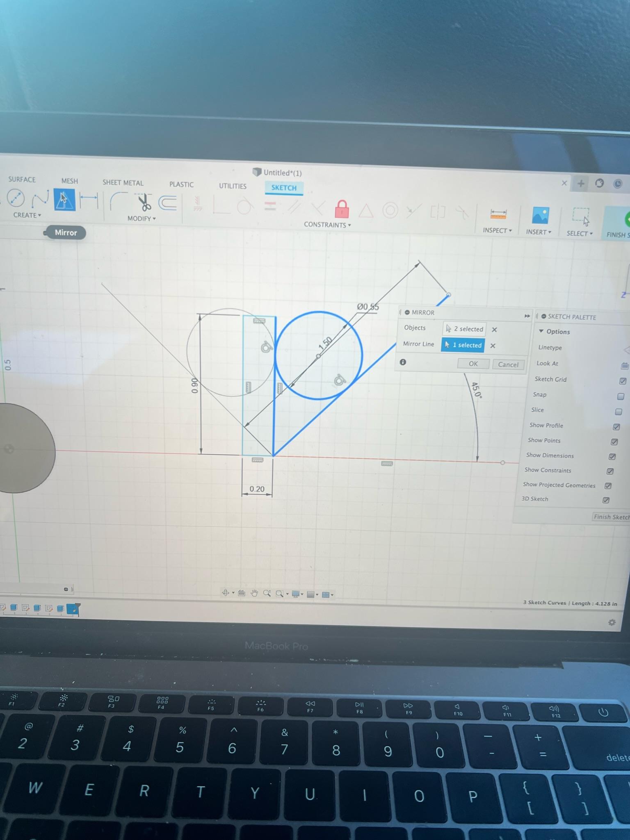Screen dimensions: 630x840
Task: Enable the Slice checkbox
Action: [619, 412]
